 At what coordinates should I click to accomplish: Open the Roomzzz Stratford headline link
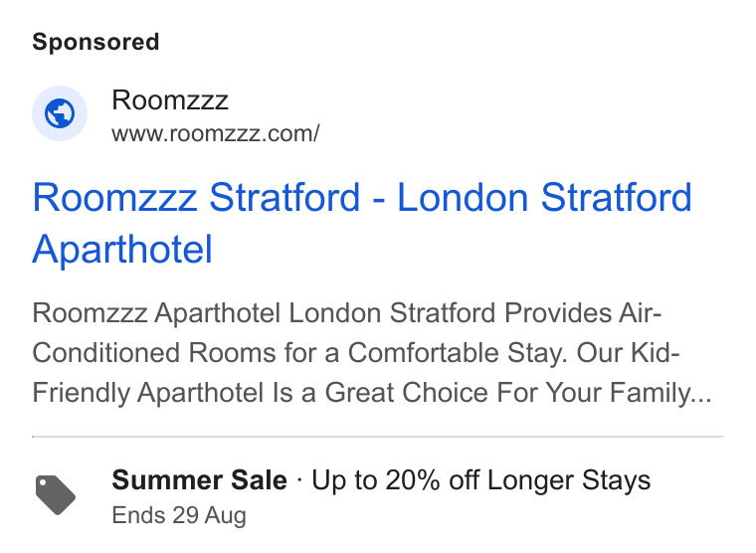362,223
